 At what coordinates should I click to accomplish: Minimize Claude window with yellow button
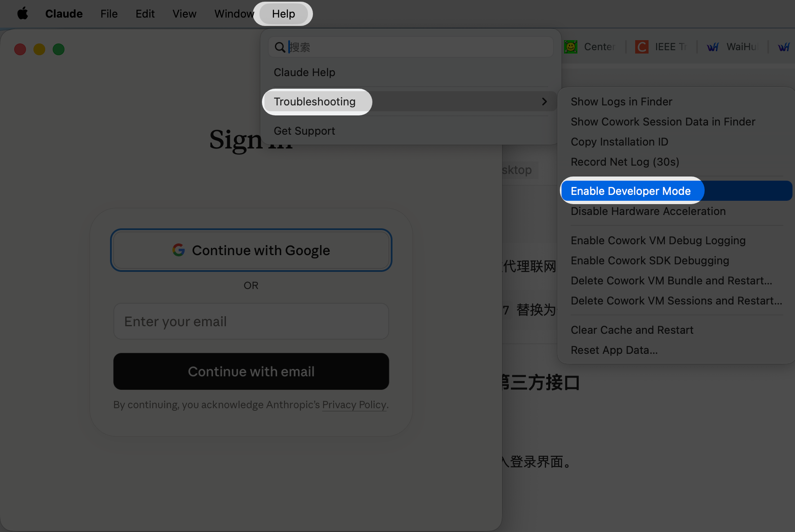(x=39, y=49)
